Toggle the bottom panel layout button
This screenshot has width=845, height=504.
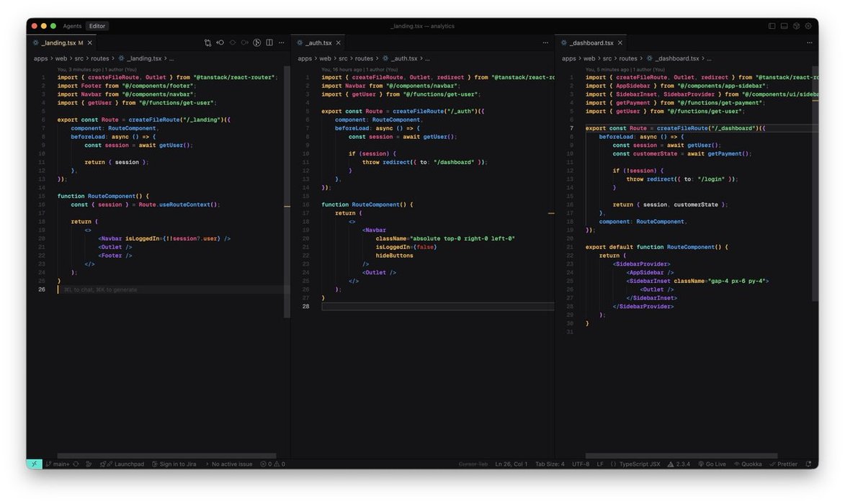point(784,26)
